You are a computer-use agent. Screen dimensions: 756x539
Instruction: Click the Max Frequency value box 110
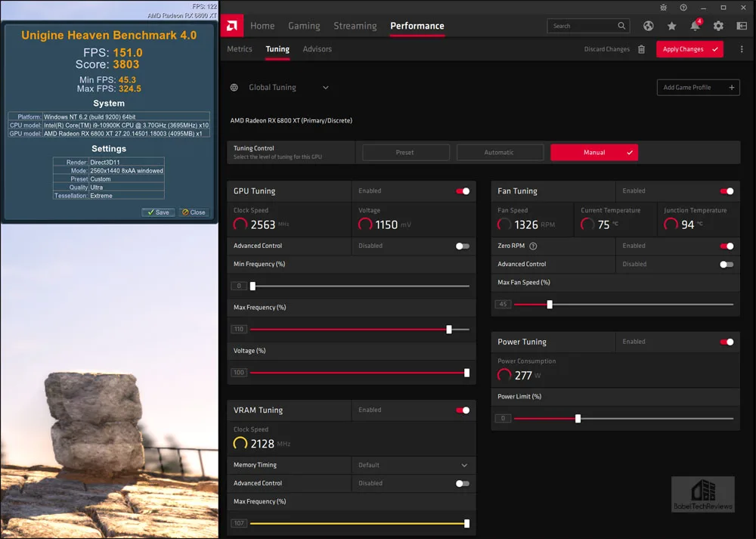(x=239, y=330)
